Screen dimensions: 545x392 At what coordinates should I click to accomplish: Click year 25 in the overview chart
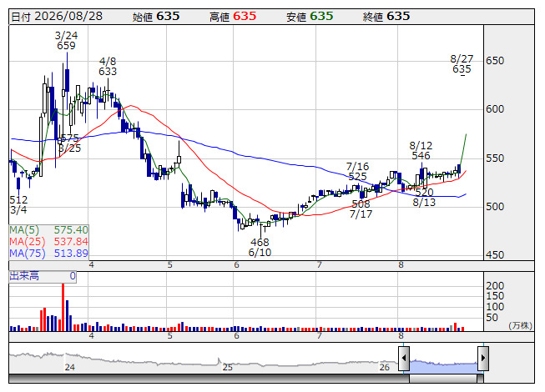[x=228, y=367]
